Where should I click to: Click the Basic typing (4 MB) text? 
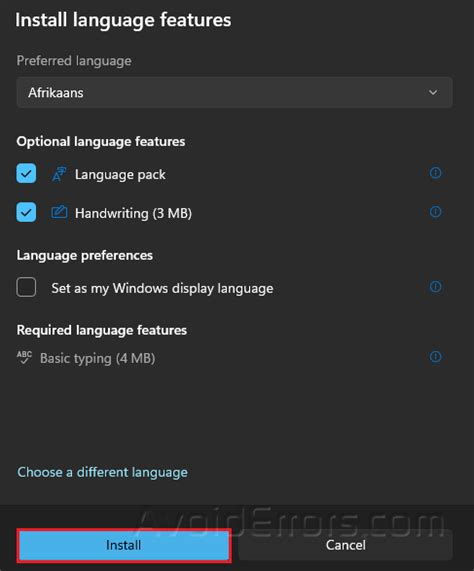[x=98, y=358]
